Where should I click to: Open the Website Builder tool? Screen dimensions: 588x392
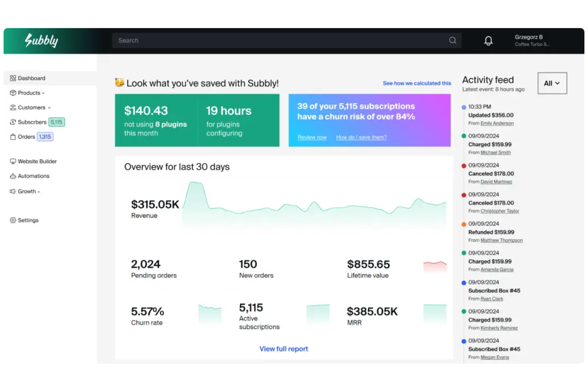(x=37, y=161)
